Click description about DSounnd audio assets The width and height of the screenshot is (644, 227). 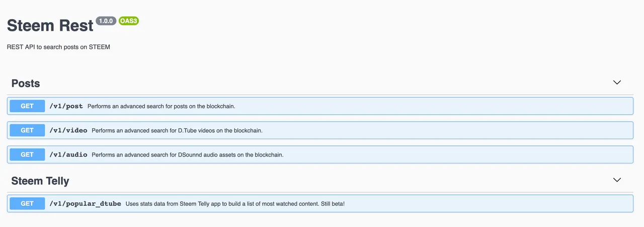click(x=188, y=155)
